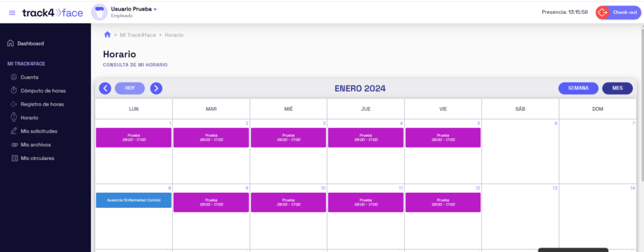Viewport: 644px width, 252px height.
Task: Expand the Usuario Prueba dropdown
Action: 155,9
